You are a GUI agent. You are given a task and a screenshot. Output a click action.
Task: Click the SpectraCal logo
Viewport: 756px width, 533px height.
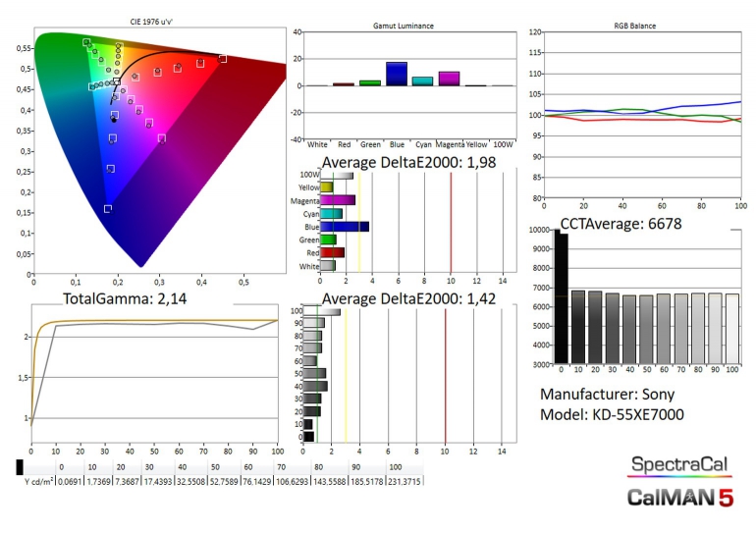point(681,463)
